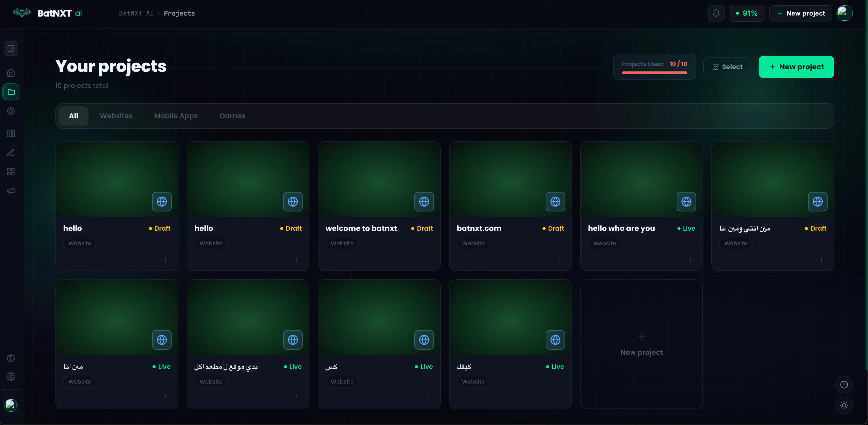
Task: Click Draft status on batnxt.com card
Action: pyautogui.click(x=553, y=228)
